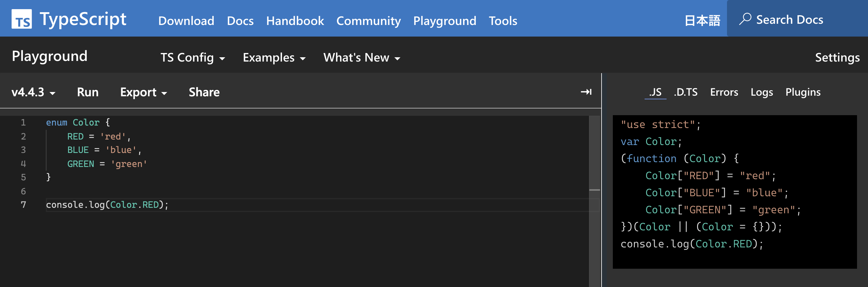Click the editor vertical scrollbar
Viewport: 868px width, 287px height.
[x=594, y=190]
